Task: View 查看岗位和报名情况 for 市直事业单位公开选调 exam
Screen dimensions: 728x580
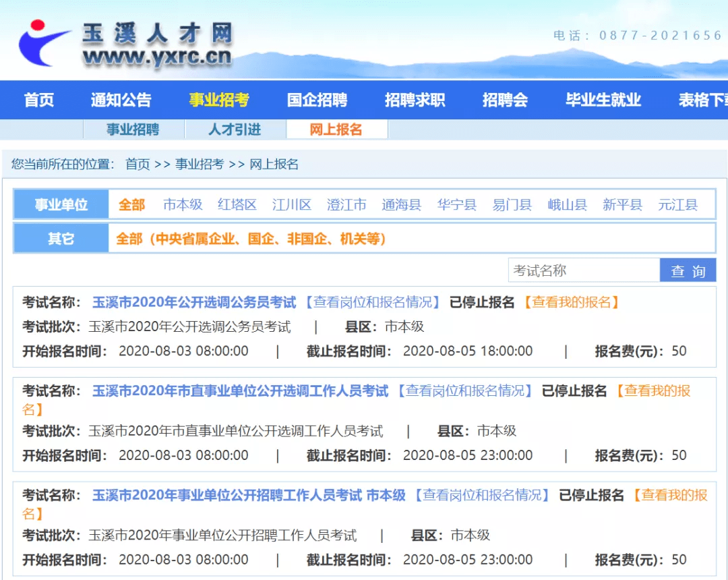Action: tap(464, 391)
